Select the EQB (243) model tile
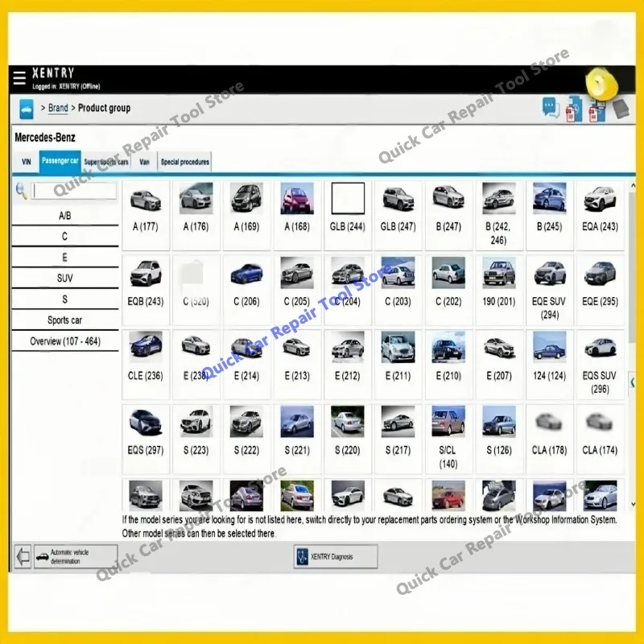 pos(146,290)
